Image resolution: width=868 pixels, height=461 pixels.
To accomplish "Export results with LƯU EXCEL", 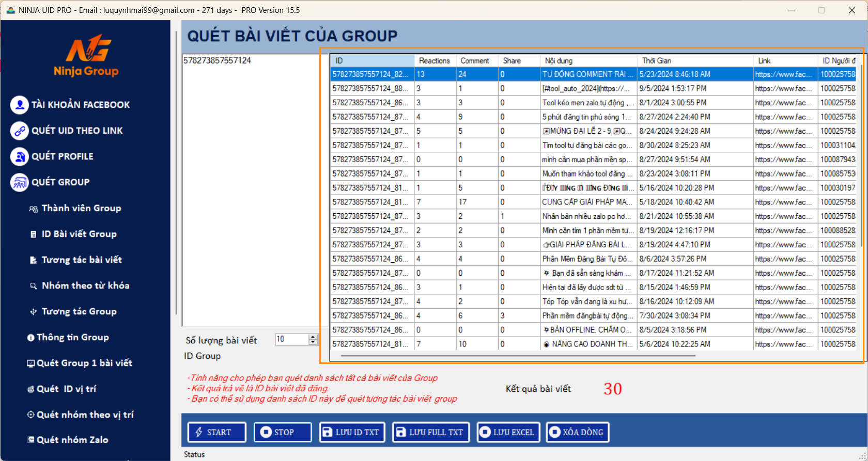I will point(508,432).
